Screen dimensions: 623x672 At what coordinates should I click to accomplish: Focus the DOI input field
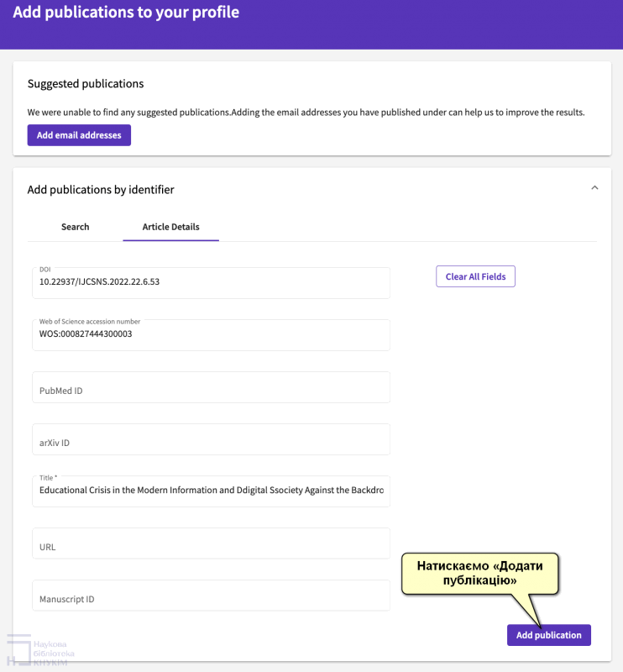210,283
